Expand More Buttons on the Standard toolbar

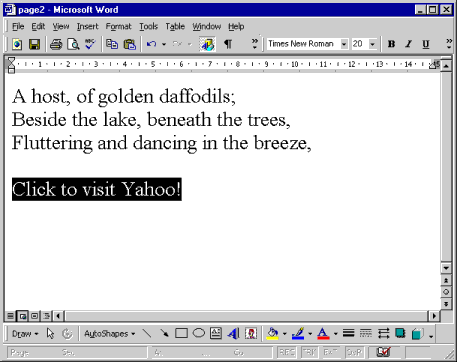click(x=255, y=44)
